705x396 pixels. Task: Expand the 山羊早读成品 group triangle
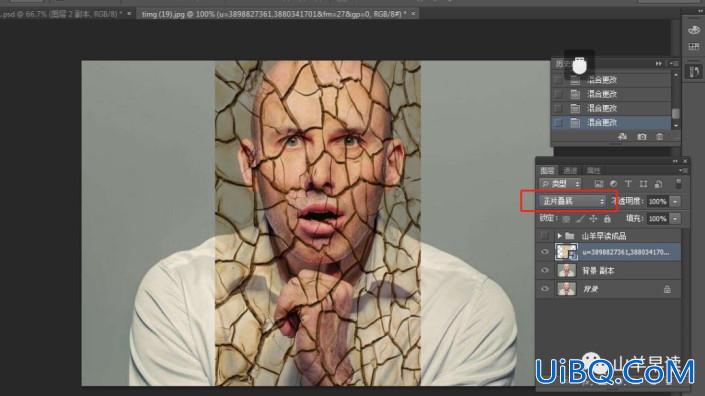click(559, 236)
